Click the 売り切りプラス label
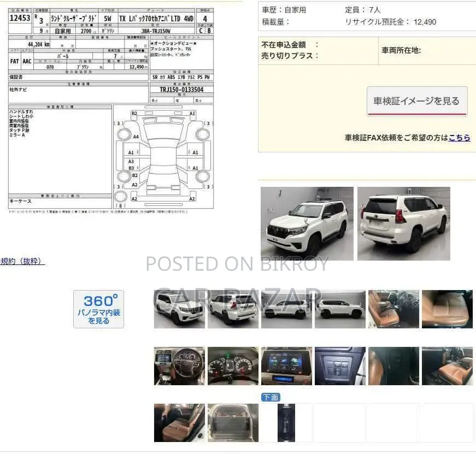This screenshot has height=454, width=476. [287, 56]
